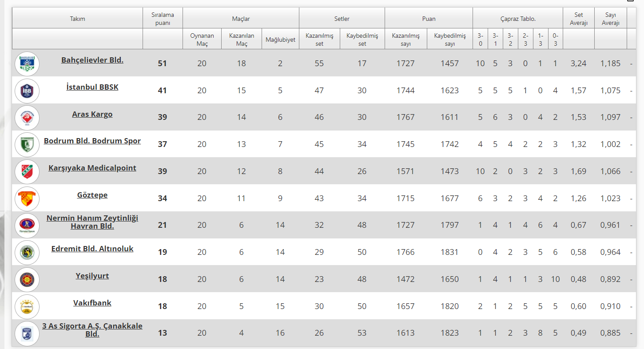This screenshot has height=349, width=644.
Task: Open the Bahçelievler Bld. team link
Action: [x=92, y=60]
